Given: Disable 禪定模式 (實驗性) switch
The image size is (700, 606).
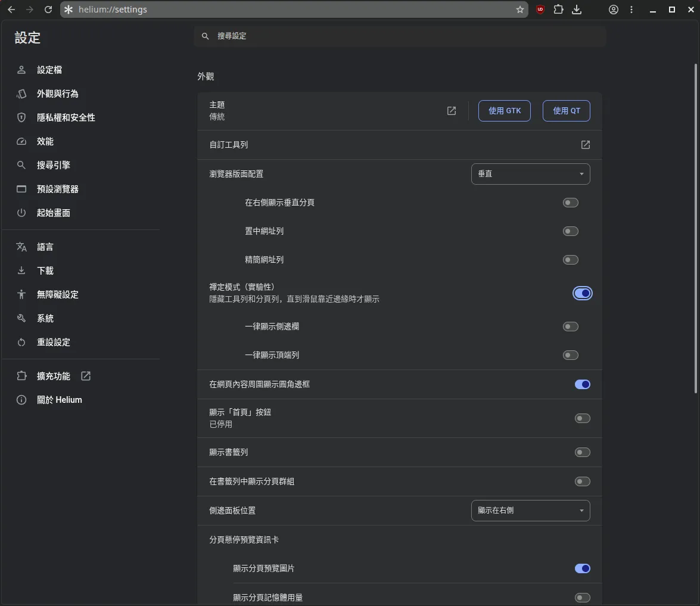Looking at the screenshot, I should point(582,293).
